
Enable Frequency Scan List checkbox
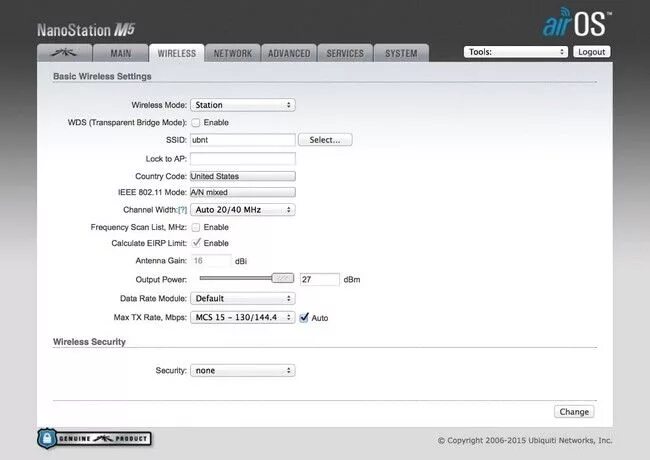click(196, 227)
